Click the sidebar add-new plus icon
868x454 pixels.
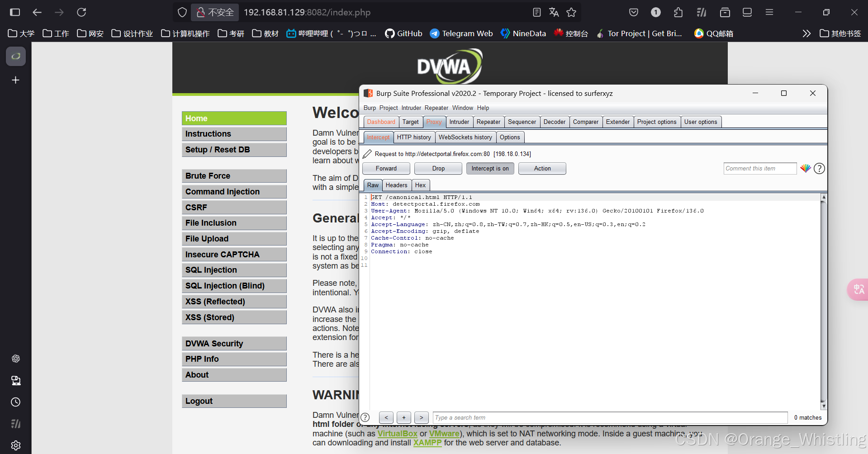click(x=16, y=80)
